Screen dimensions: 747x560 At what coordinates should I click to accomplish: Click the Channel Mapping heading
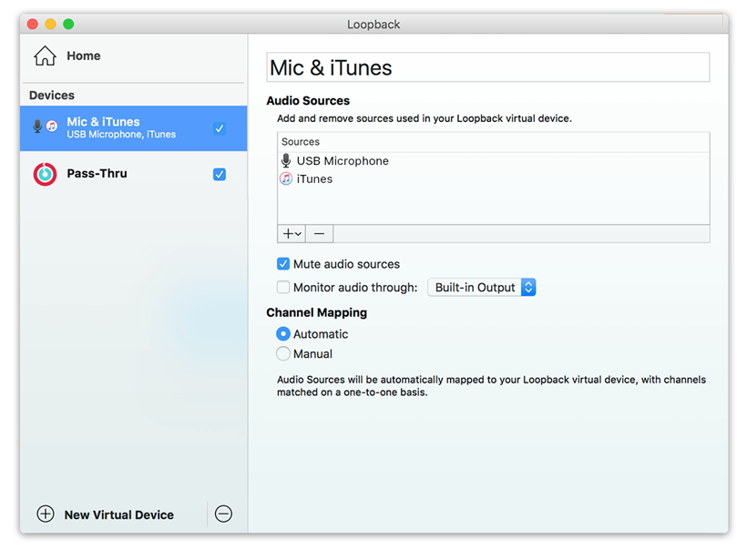pyautogui.click(x=316, y=313)
